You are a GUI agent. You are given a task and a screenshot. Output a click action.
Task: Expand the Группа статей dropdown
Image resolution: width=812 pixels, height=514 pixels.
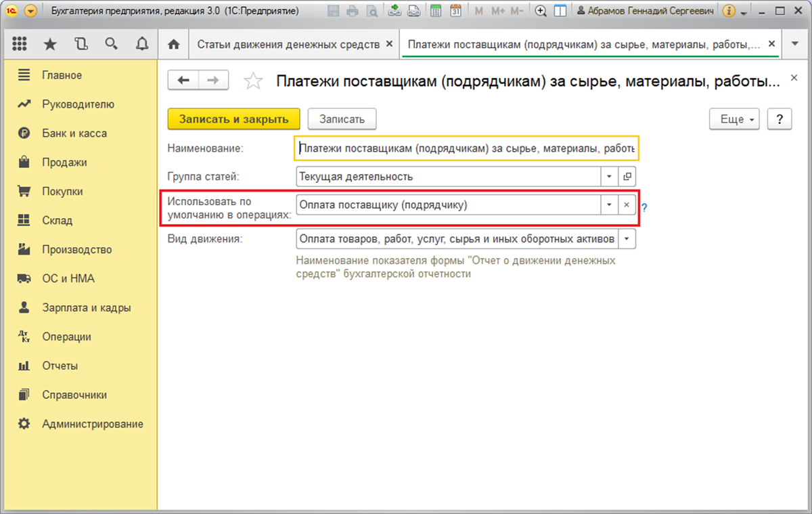tap(609, 177)
